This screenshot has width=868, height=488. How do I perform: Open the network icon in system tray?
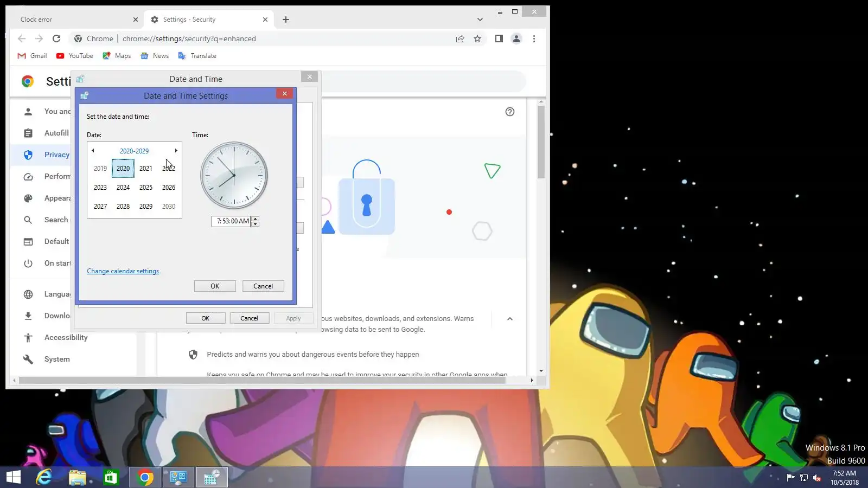pyautogui.click(x=804, y=478)
